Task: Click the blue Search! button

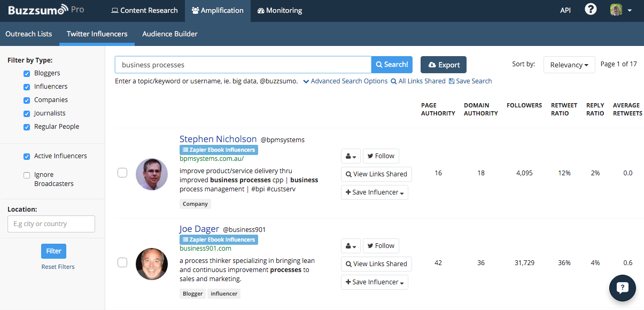Action: point(392,65)
